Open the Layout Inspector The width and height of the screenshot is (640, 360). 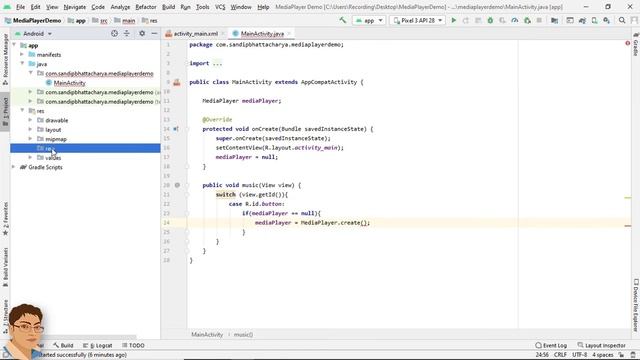pyautogui.click(x=602, y=345)
